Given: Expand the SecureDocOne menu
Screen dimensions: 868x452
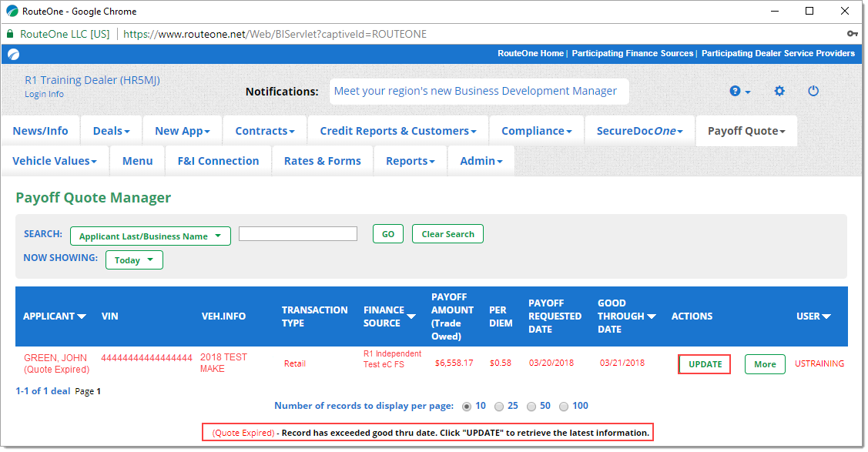Looking at the screenshot, I should [x=639, y=131].
